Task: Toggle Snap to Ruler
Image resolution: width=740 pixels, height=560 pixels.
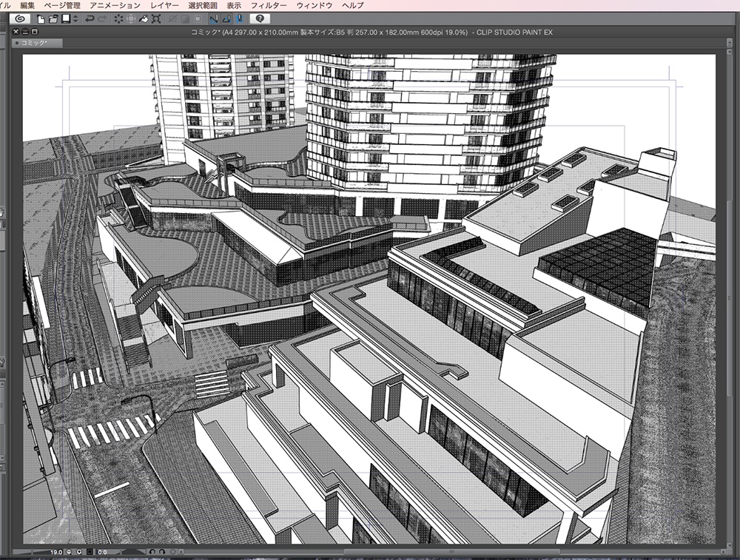Action: (x=214, y=18)
